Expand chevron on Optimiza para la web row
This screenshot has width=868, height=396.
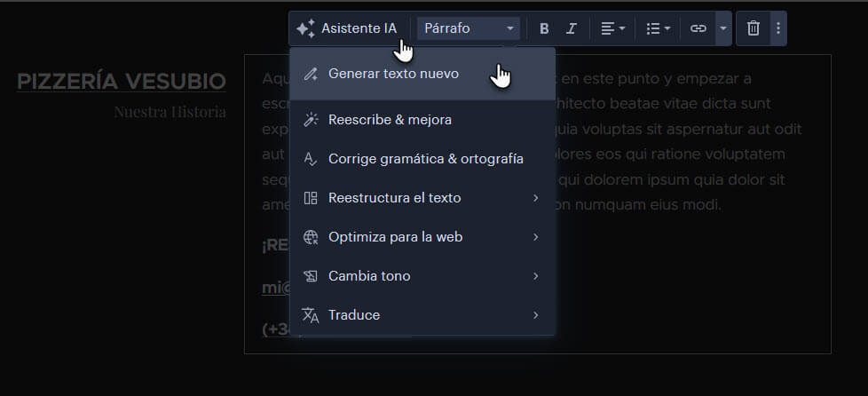(535, 237)
